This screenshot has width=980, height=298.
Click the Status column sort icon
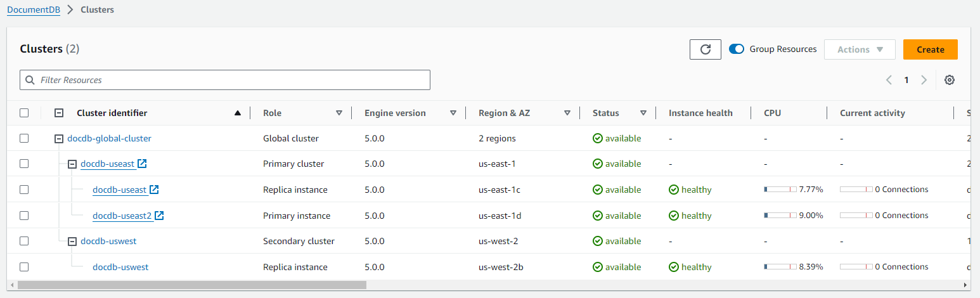tap(643, 113)
